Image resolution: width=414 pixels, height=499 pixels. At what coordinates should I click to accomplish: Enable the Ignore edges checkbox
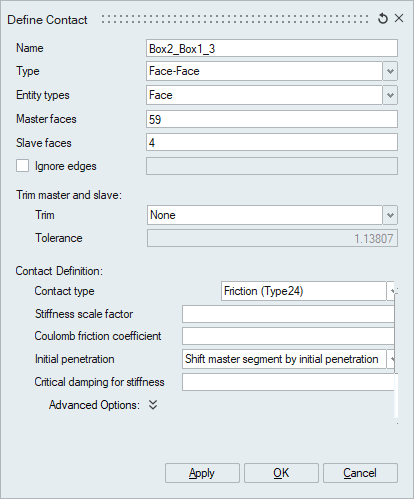click(22, 166)
